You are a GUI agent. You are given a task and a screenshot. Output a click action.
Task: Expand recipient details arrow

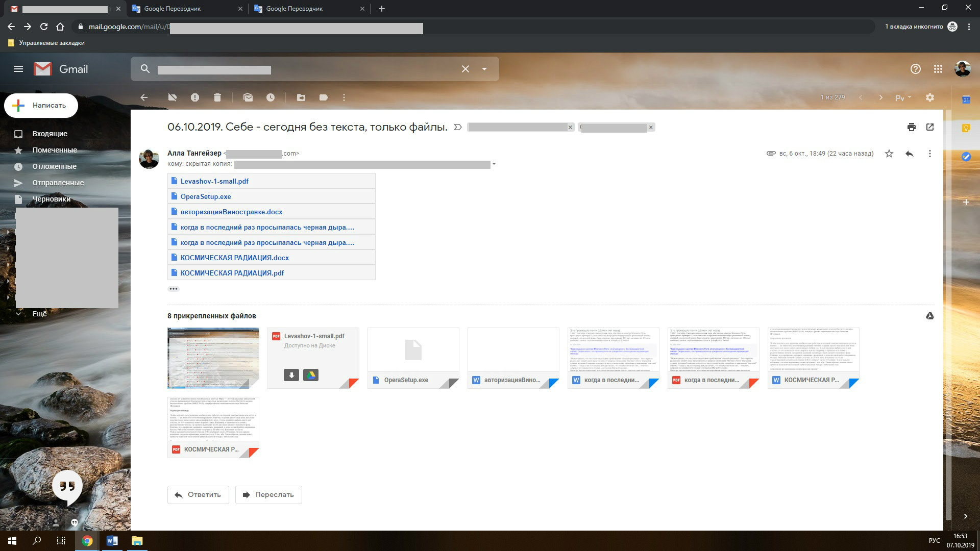coord(494,164)
